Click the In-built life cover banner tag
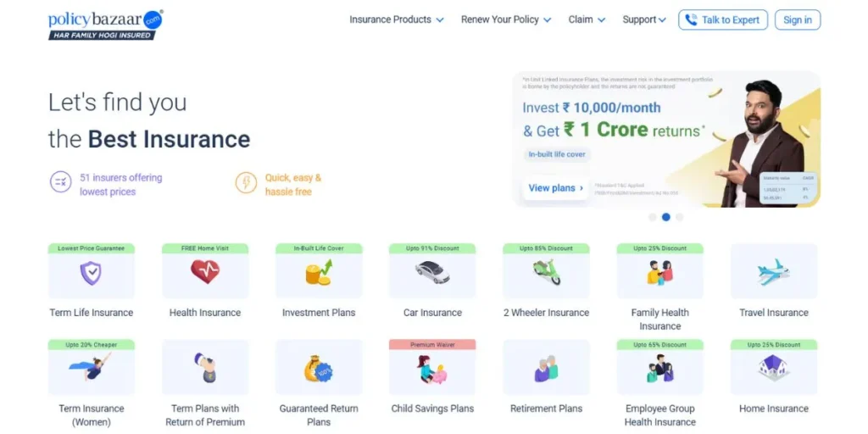This screenshot has height=434, width=868. (557, 154)
